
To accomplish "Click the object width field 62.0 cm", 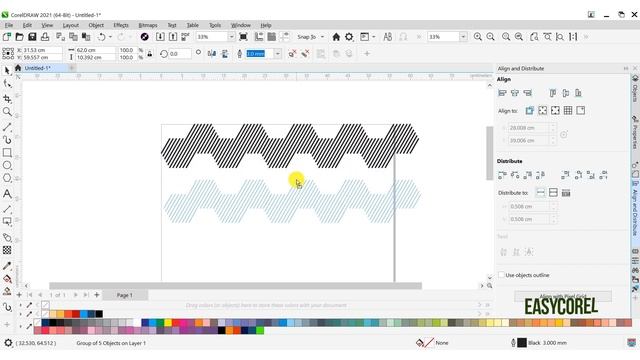I will tap(95, 50).
